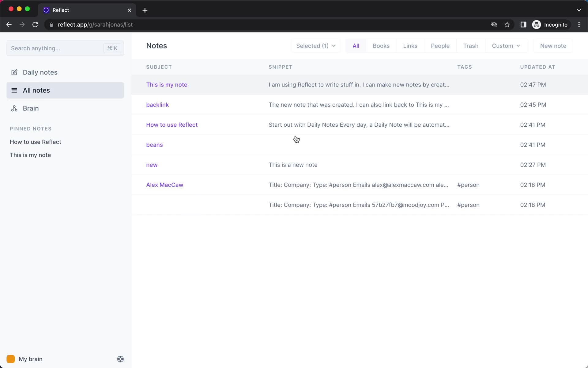Focus the Search anything field
The width and height of the screenshot is (588, 368).
(65, 48)
